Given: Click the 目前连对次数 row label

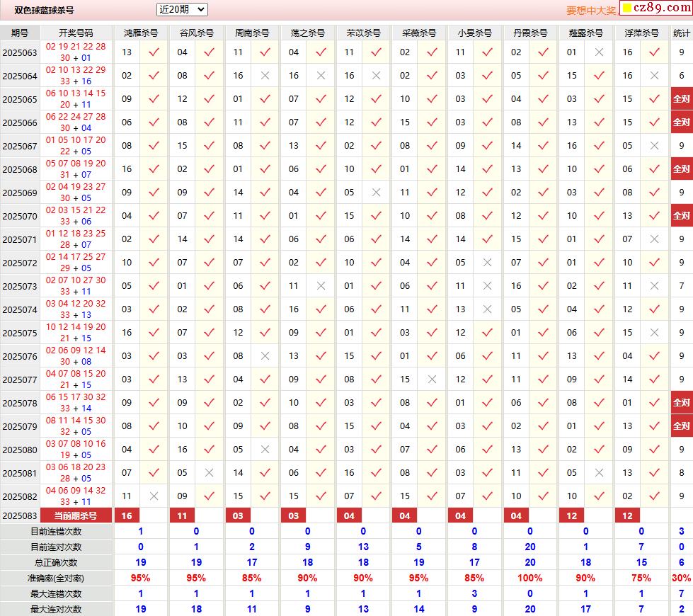Looking at the screenshot, I should pos(56,547).
